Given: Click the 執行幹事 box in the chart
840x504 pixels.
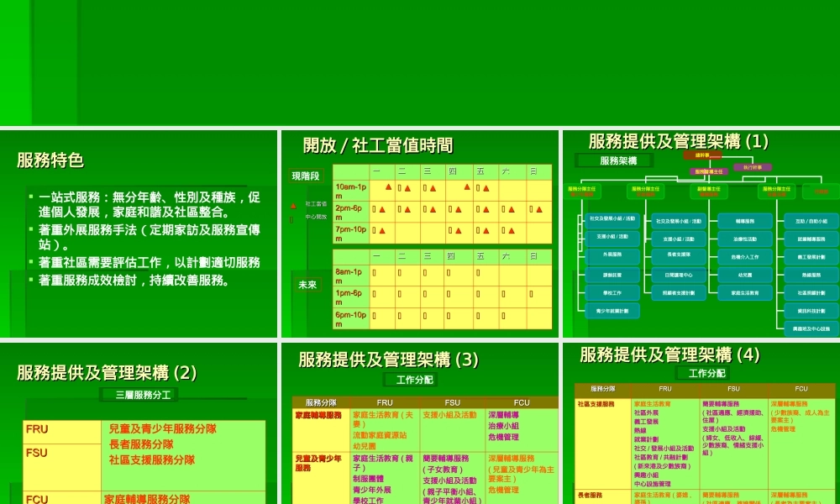Looking at the screenshot, I should (x=754, y=168).
